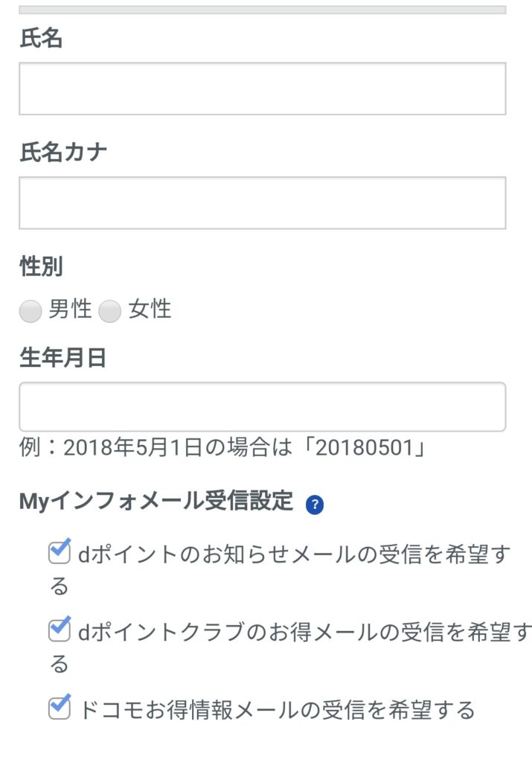Viewport: 532px width, 762px height.
Task: Select the 女性 radio button
Action: 109,311
